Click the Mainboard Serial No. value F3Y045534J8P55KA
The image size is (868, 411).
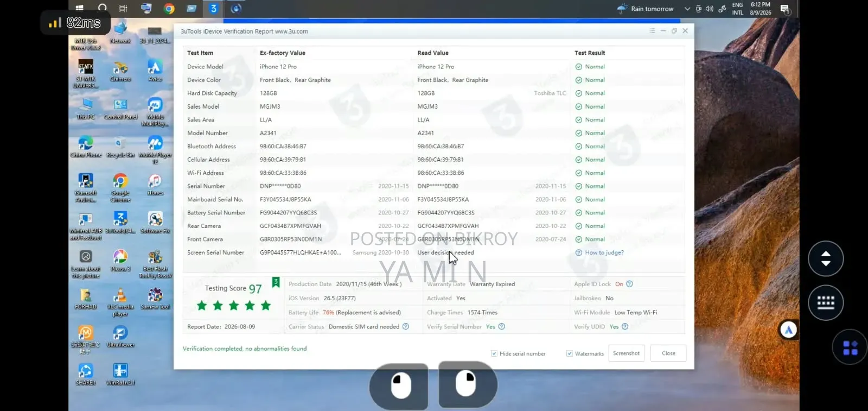point(285,200)
